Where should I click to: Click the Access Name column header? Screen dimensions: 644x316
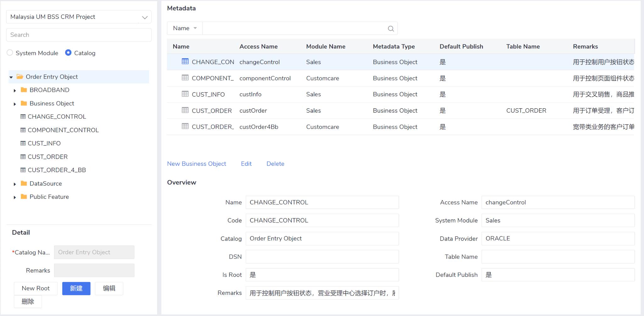click(258, 47)
